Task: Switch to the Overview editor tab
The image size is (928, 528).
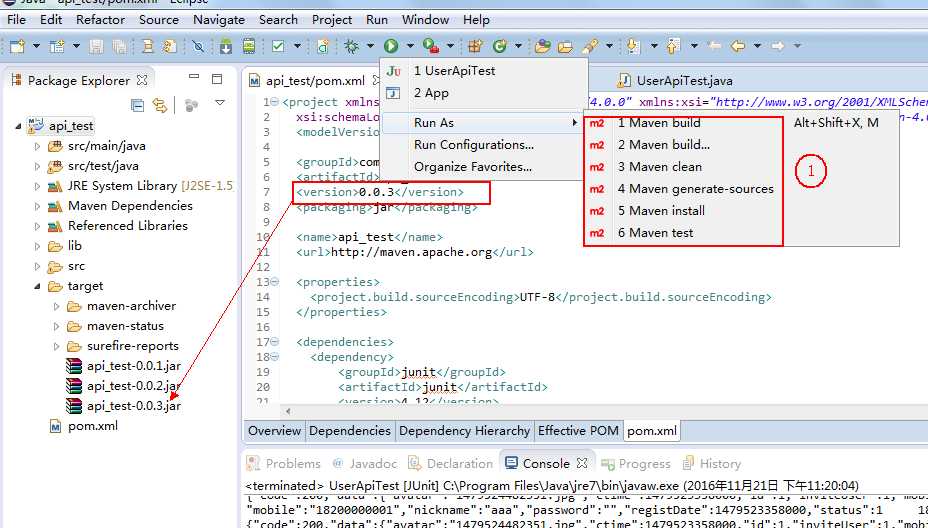Action: pos(274,431)
